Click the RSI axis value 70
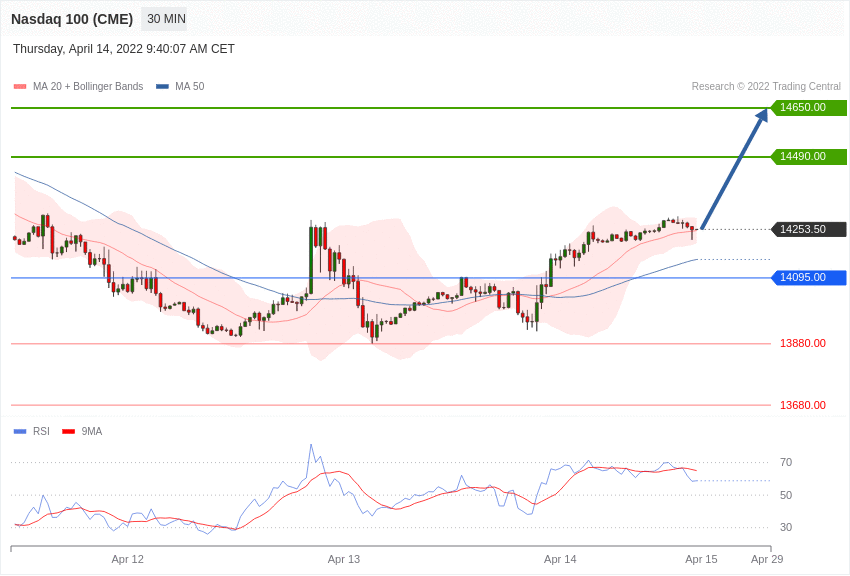Image resolution: width=850 pixels, height=576 pixels. (785, 462)
